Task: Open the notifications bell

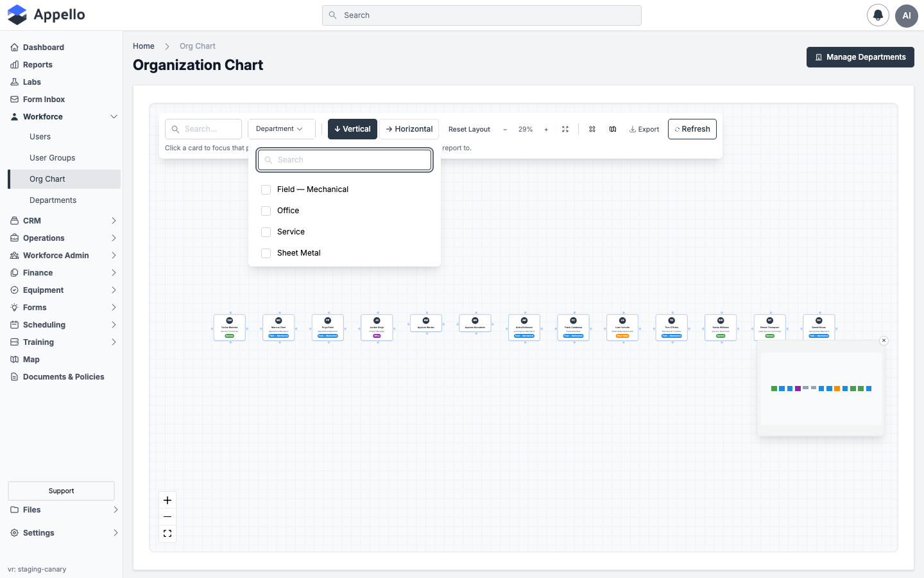Action: pos(878,15)
